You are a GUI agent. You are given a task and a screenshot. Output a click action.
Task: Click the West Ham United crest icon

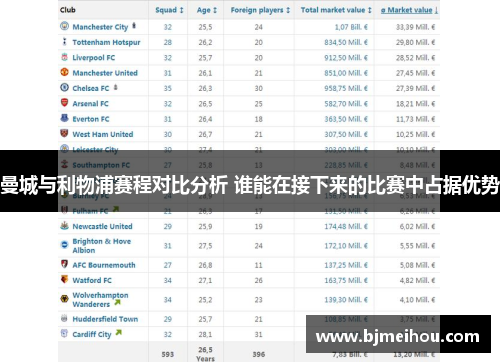pyautogui.click(x=64, y=133)
